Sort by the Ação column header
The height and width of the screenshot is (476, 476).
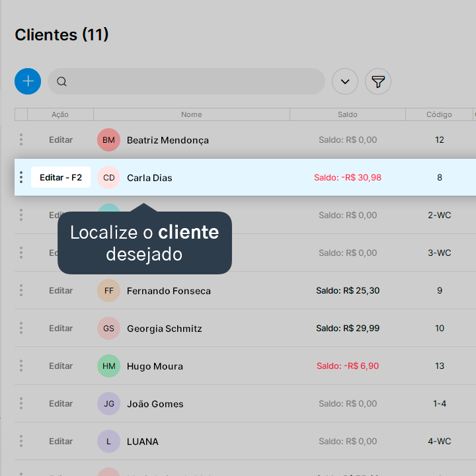click(x=60, y=114)
